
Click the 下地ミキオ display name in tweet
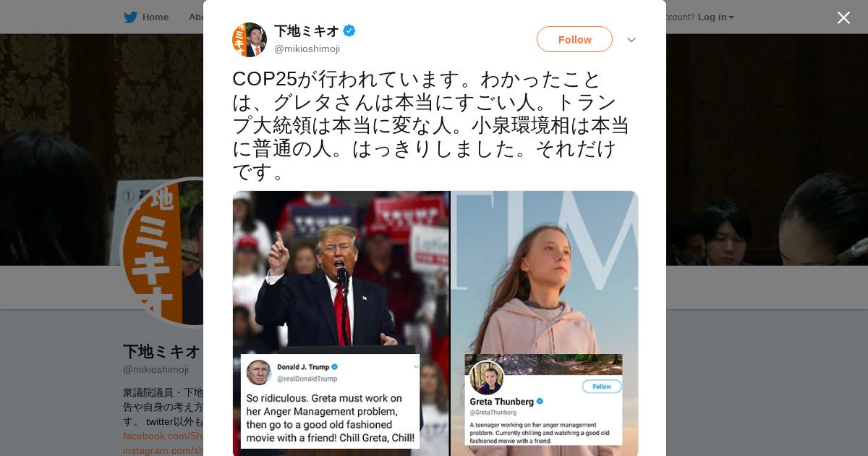307,30
